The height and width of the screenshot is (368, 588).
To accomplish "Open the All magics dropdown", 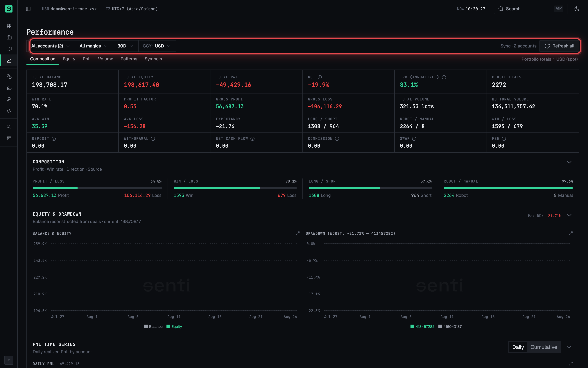I will tap(94, 46).
